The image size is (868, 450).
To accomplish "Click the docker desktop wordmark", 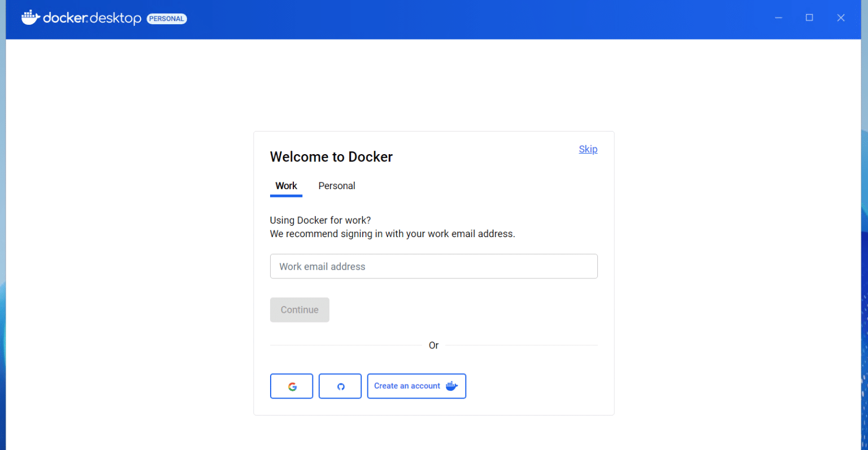I will (x=92, y=18).
